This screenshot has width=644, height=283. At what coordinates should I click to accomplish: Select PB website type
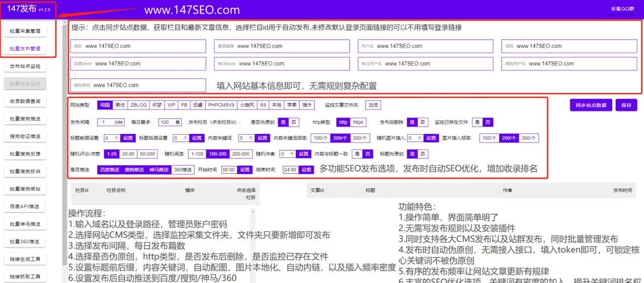[x=184, y=105]
